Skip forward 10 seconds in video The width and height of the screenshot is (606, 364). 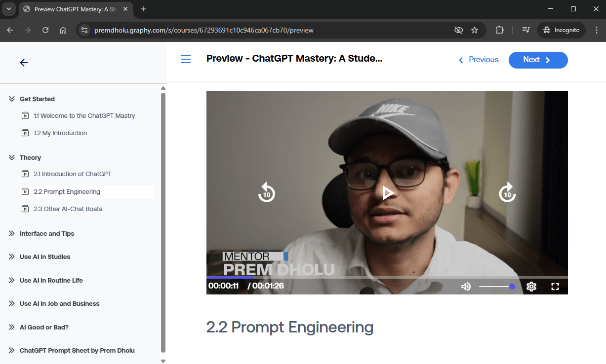(507, 193)
